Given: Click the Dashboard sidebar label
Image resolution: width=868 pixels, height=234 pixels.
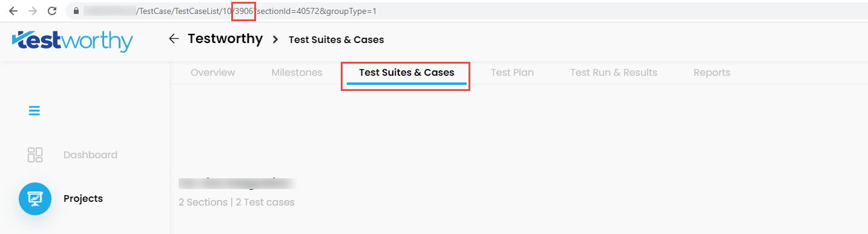Looking at the screenshot, I should click(x=90, y=155).
